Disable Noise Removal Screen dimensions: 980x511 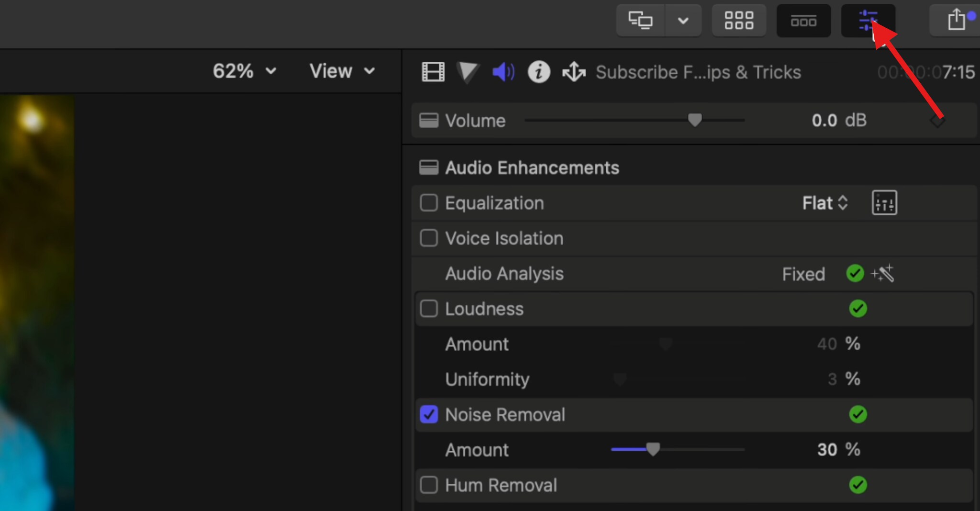pyautogui.click(x=428, y=414)
